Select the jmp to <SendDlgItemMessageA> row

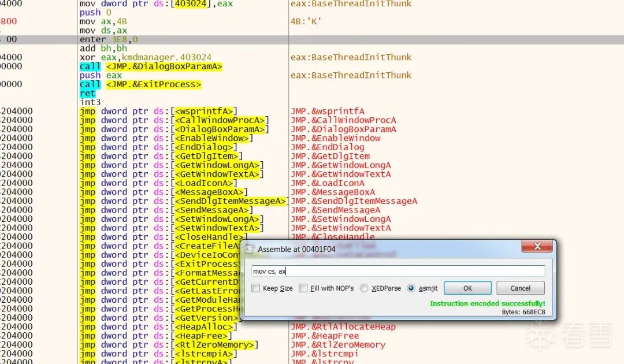184,201
